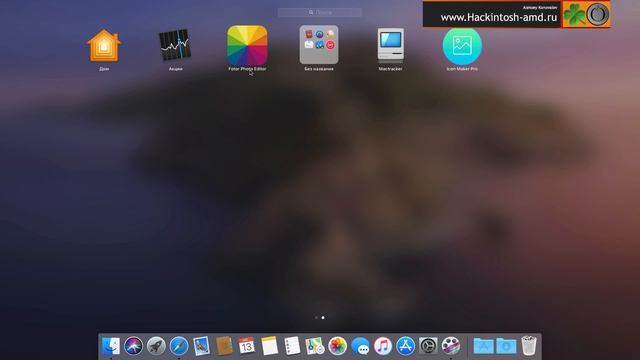Open Mail stamp icon in Dock
640x360 pixels.
(202, 346)
